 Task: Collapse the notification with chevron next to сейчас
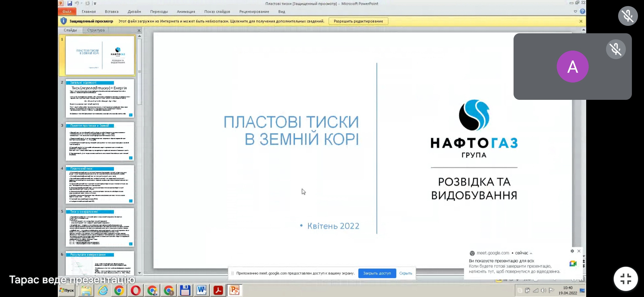(x=531, y=253)
